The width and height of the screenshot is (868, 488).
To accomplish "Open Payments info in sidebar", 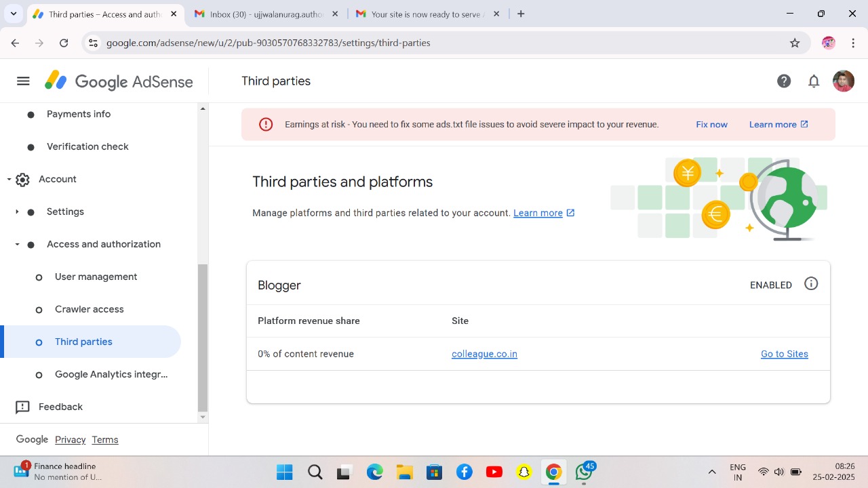I will [79, 114].
